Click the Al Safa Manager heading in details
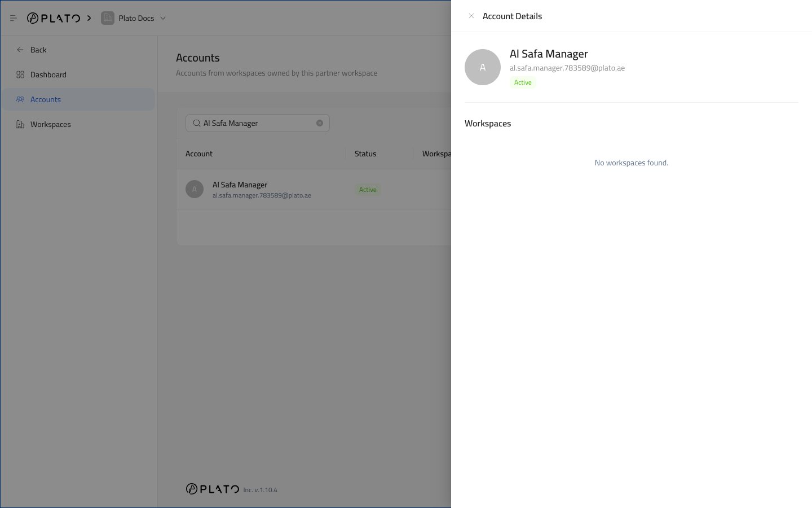This screenshot has width=812, height=508. [x=549, y=54]
